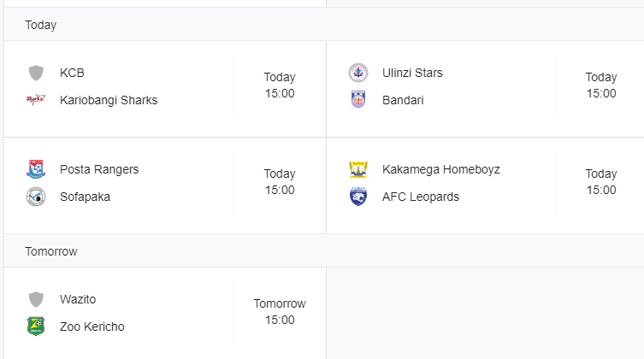644x359 pixels.
Task: Open the Kariobangi Sharks team link
Action: [109, 100]
